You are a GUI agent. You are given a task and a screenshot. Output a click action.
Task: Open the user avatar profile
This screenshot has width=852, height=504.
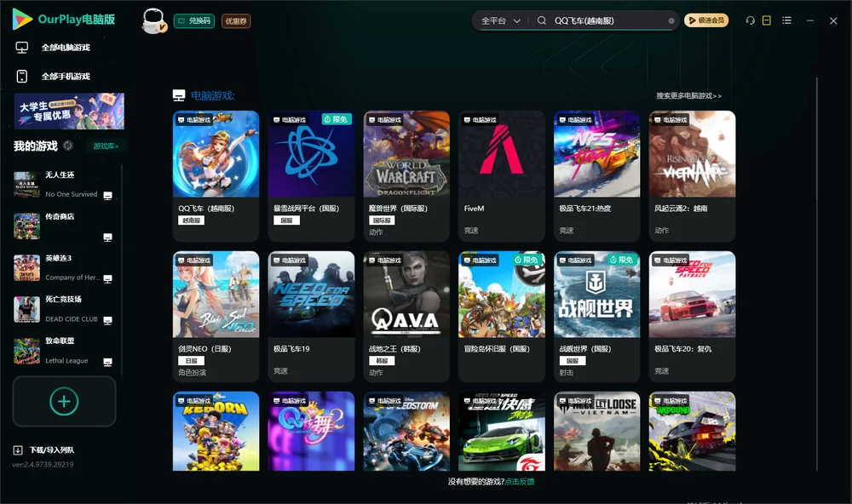click(153, 20)
